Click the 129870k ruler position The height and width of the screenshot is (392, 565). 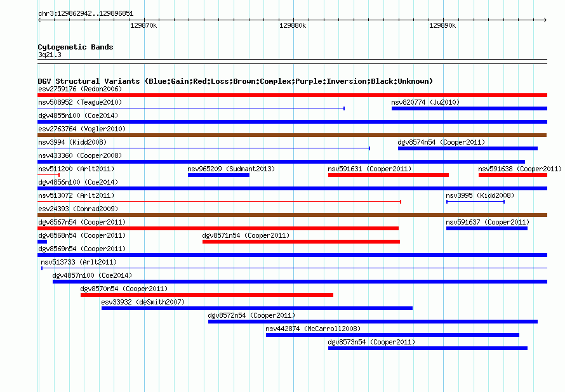pyautogui.click(x=143, y=25)
